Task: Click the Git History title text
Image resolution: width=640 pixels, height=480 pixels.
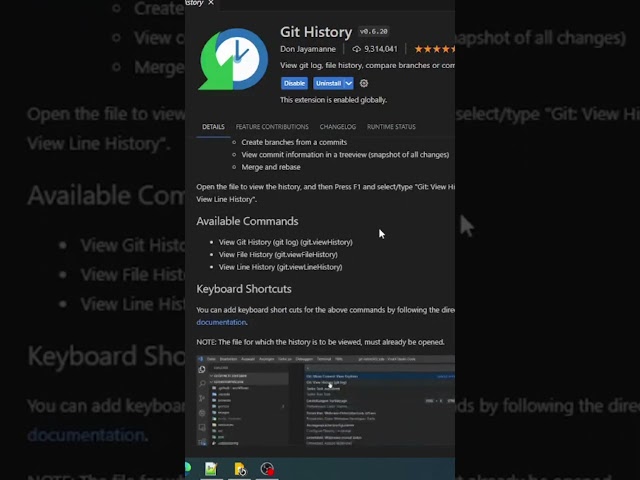Action: click(316, 32)
